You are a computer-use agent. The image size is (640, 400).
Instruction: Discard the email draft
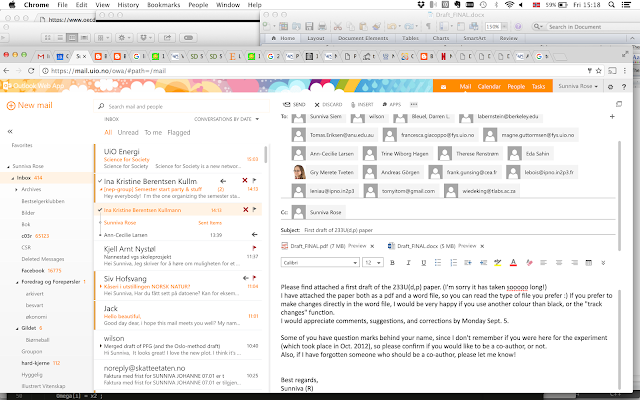pyautogui.click(x=328, y=104)
